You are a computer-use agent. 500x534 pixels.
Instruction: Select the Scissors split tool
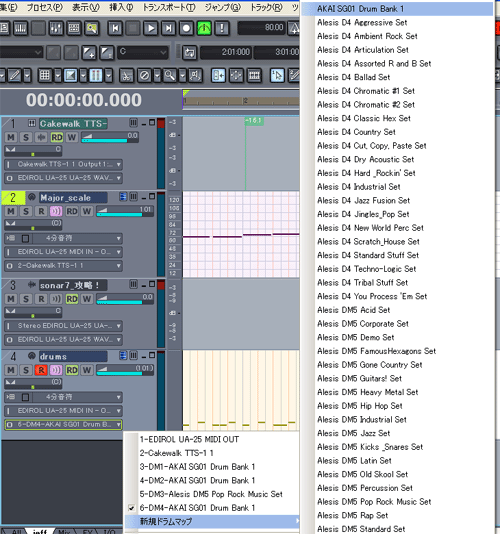click(126, 75)
